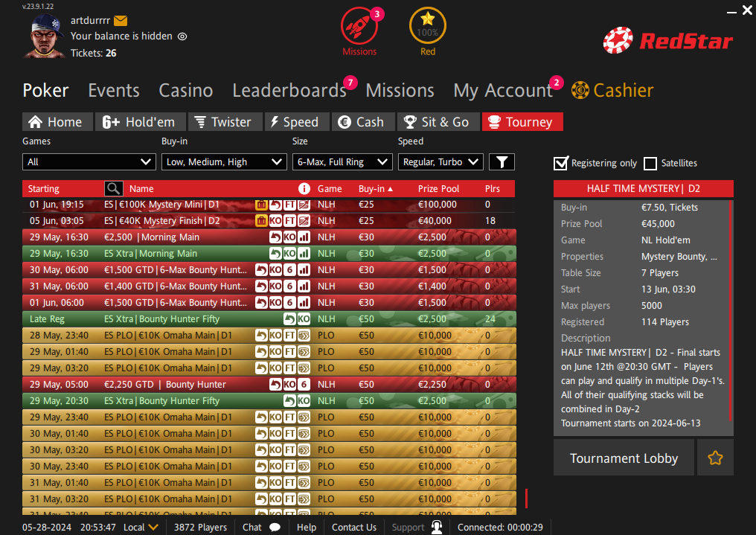Click re-entry icon on €2,500 Morning Main row
The image size is (756, 535).
coord(275,237)
